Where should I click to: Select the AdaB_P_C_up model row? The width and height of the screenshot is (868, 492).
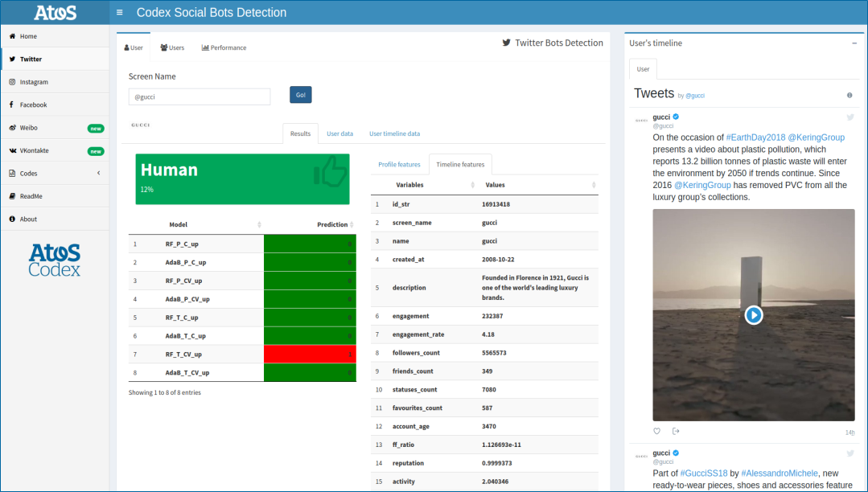242,262
